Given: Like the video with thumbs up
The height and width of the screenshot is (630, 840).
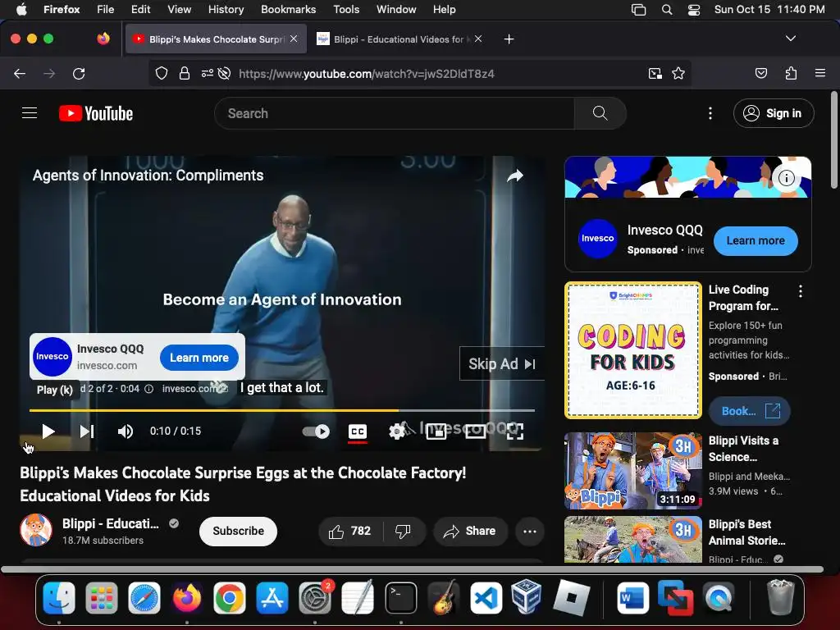Looking at the screenshot, I should coord(350,531).
